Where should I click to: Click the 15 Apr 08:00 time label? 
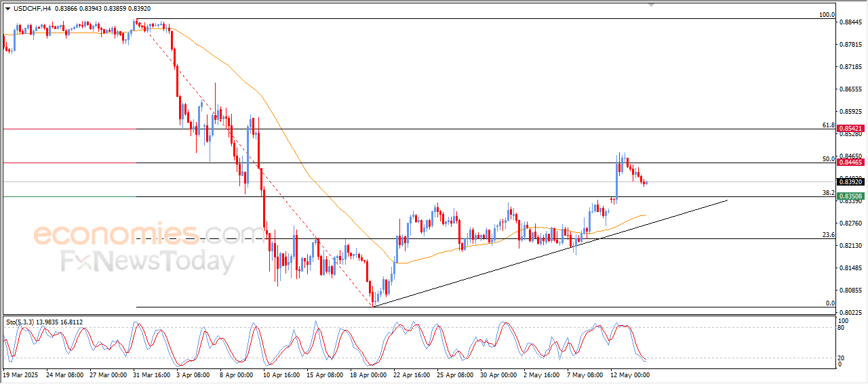point(325,375)
